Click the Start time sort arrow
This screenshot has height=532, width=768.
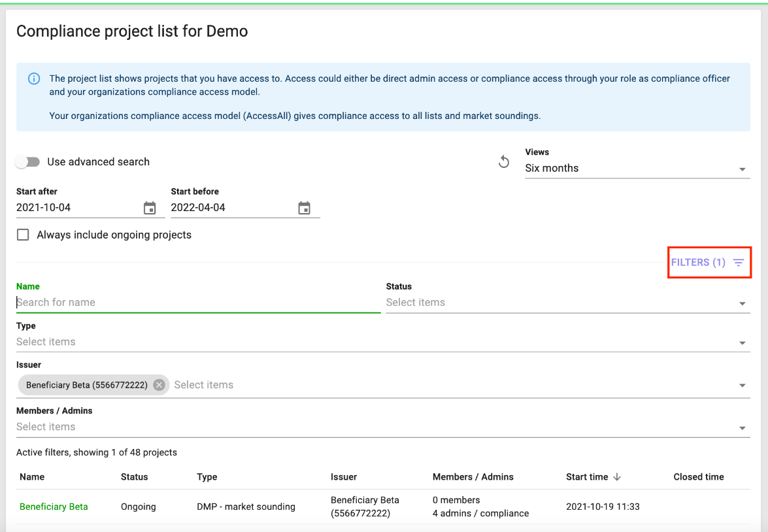pos(617,476)
